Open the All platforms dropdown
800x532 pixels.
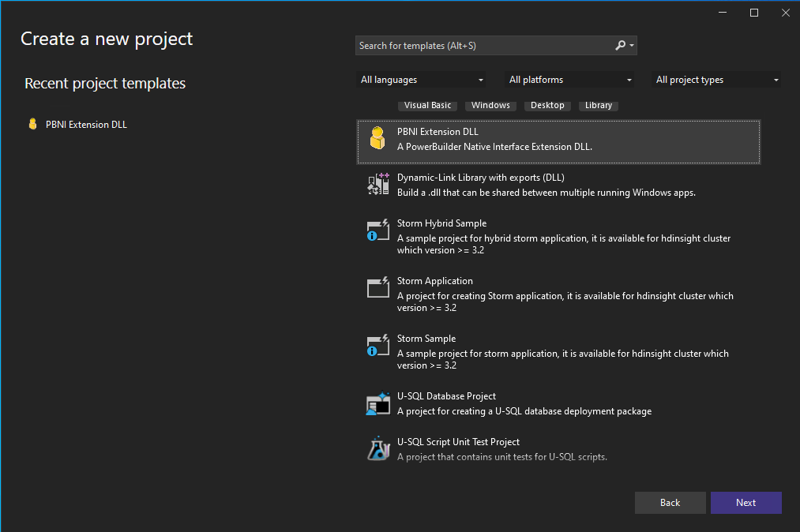[570, 80]
